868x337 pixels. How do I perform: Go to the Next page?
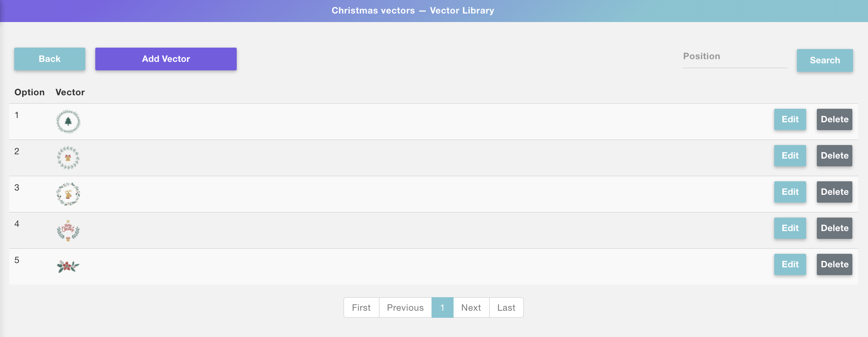471,307
